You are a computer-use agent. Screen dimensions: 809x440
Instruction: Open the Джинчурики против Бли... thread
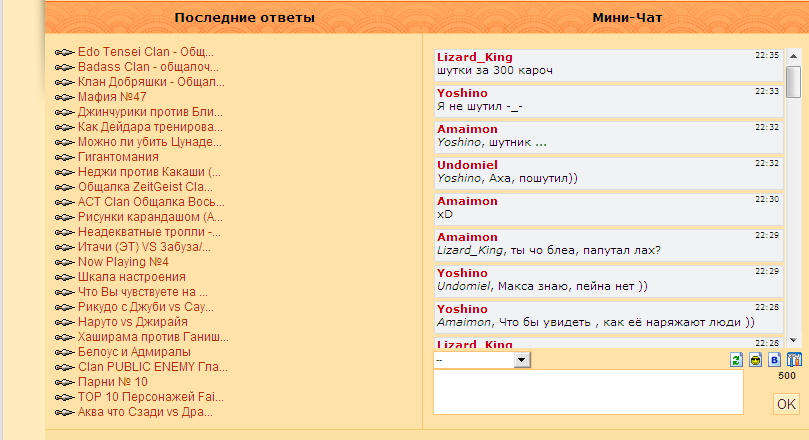click(150, 112)
